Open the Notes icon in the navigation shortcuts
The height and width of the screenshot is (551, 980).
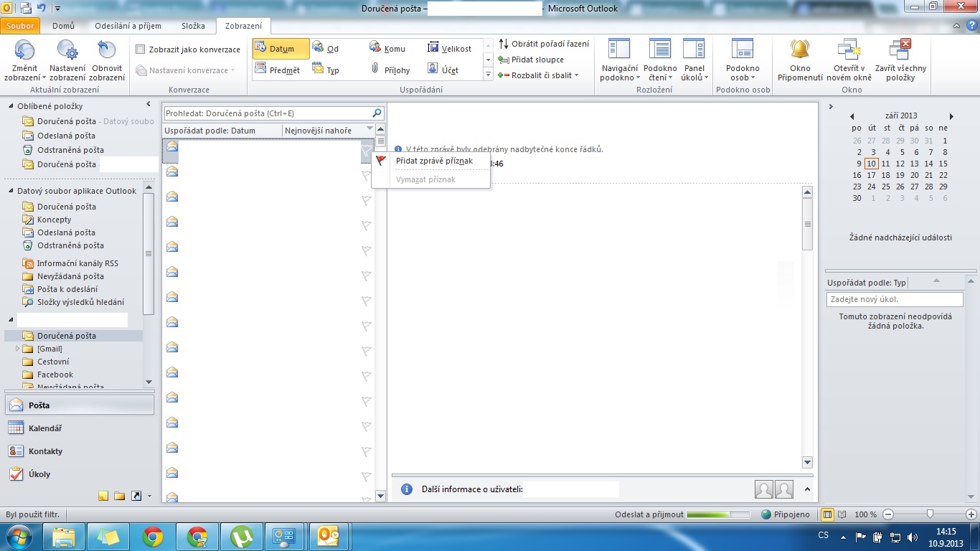[x=103, y=496]
